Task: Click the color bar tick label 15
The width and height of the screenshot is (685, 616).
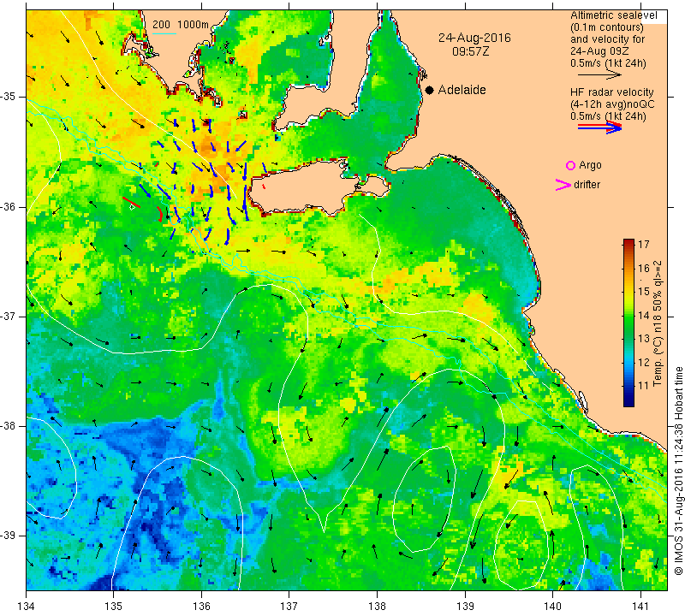Action: [x=644, y=291]
